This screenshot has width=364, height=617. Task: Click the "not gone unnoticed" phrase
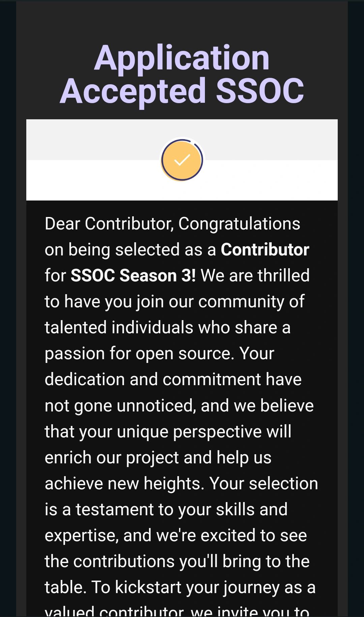(120, 405)
